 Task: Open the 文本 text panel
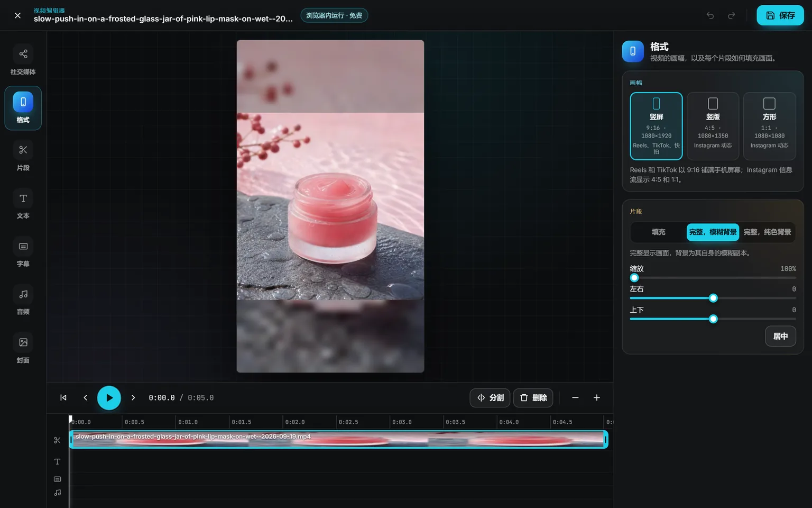point(23,204)
